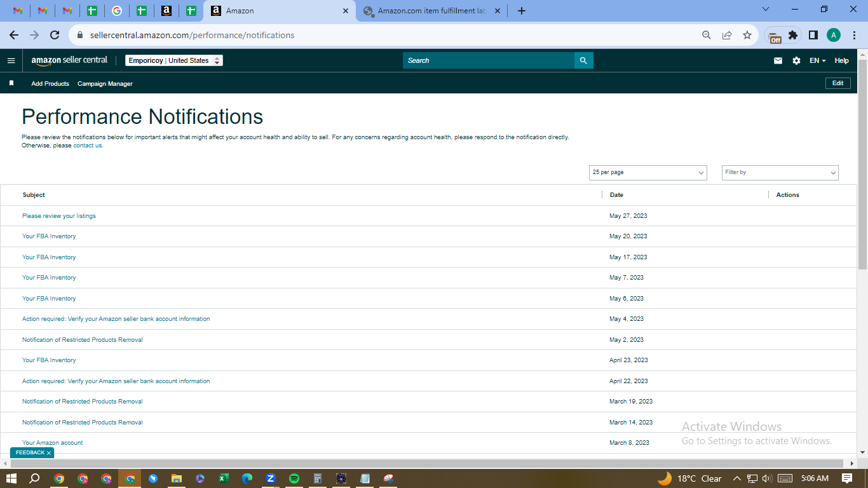Image resolution: width=868 pixels, height=488 pixels.
Task: Click the FEEDBACK tab close X
Action: pyautogui.click(x=49, y=453)
